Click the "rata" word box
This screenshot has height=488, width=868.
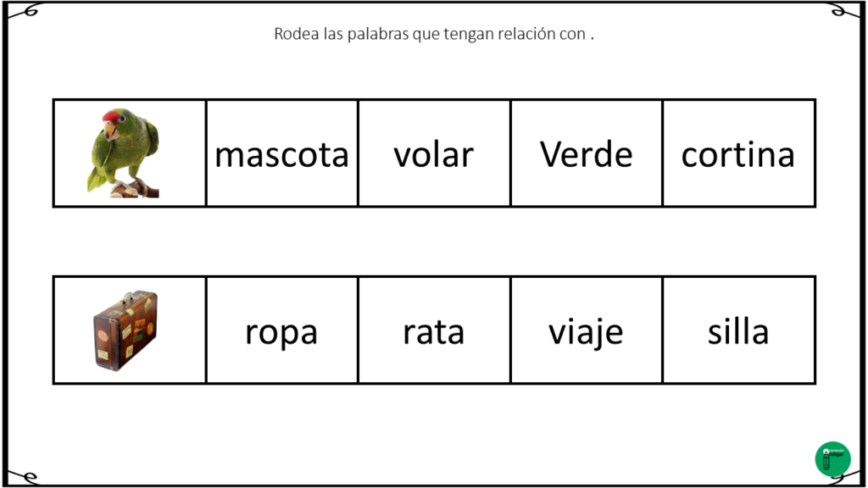point(433,331)
